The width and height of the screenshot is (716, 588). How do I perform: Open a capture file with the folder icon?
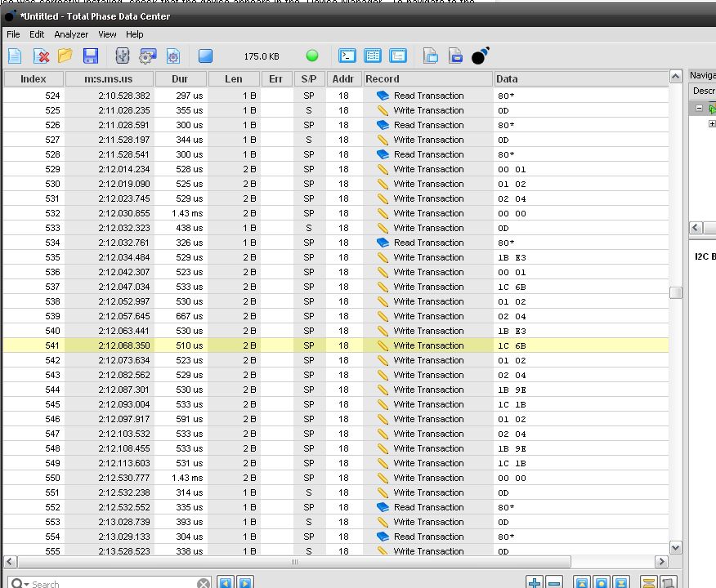point(65,56)
